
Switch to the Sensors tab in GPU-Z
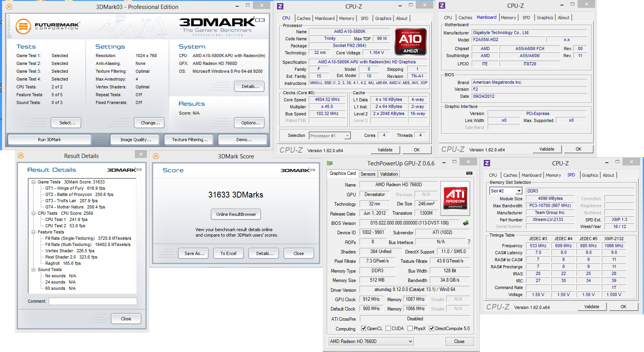pyautogui.click(x=368, y=174)
